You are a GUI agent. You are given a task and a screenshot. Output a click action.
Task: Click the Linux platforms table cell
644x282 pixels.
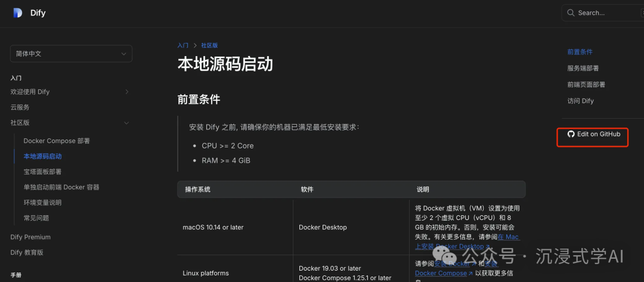pos(206,273)
